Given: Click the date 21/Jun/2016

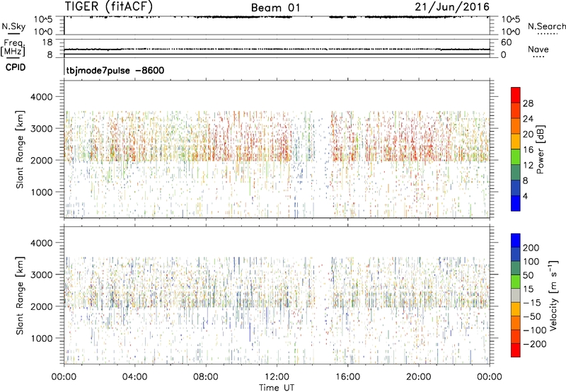Looking at the screenshot, I should pyautogui.click(x=452, y=6).
